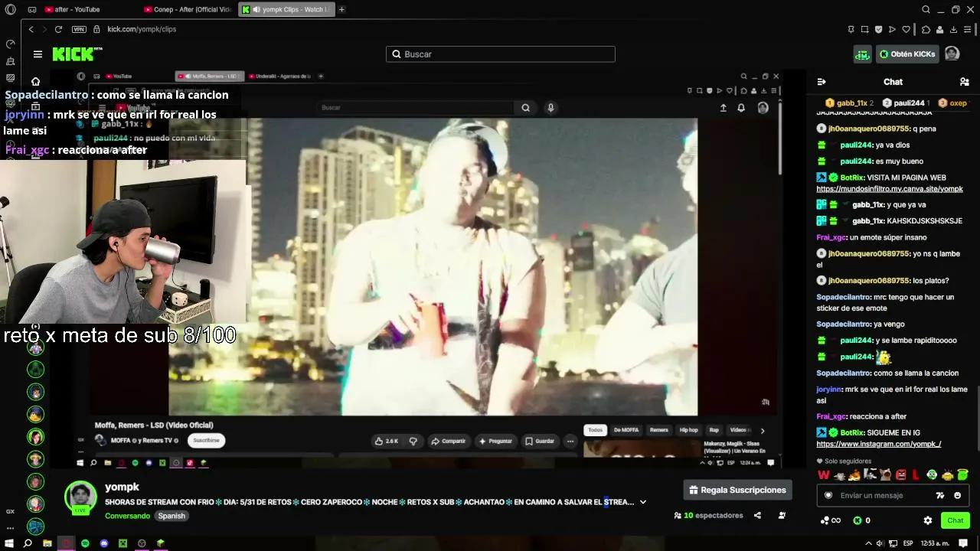Share the yompk stream
Image resolution: width=980 pixels, height=551 pixels.
click(757, 515)
